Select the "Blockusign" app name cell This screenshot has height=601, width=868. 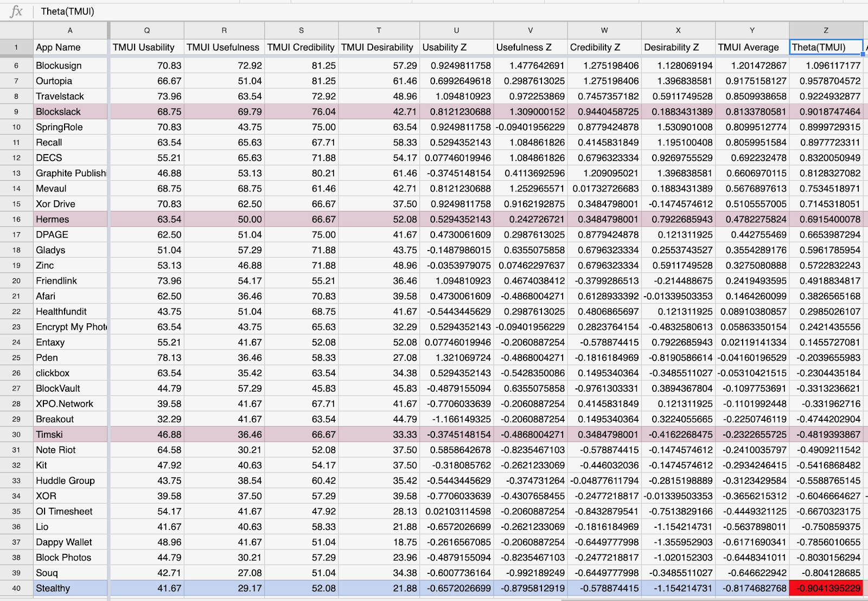[70, 66]
